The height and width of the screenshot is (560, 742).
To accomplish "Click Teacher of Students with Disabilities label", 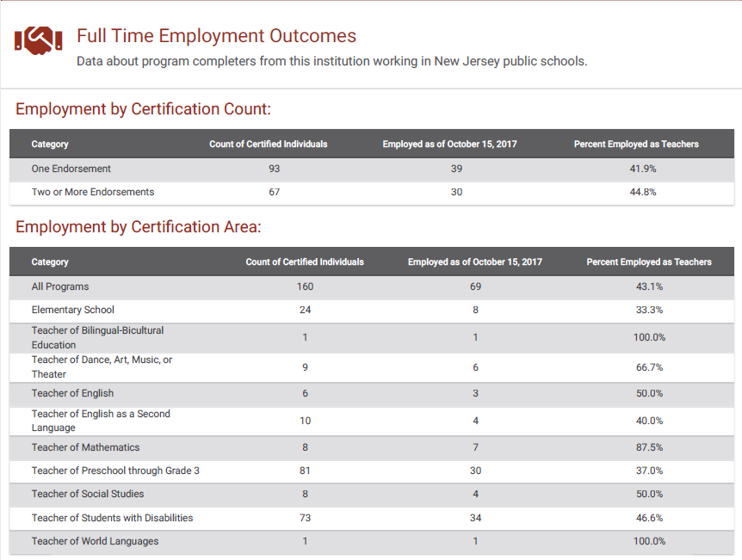I will [x=112, y=518].
